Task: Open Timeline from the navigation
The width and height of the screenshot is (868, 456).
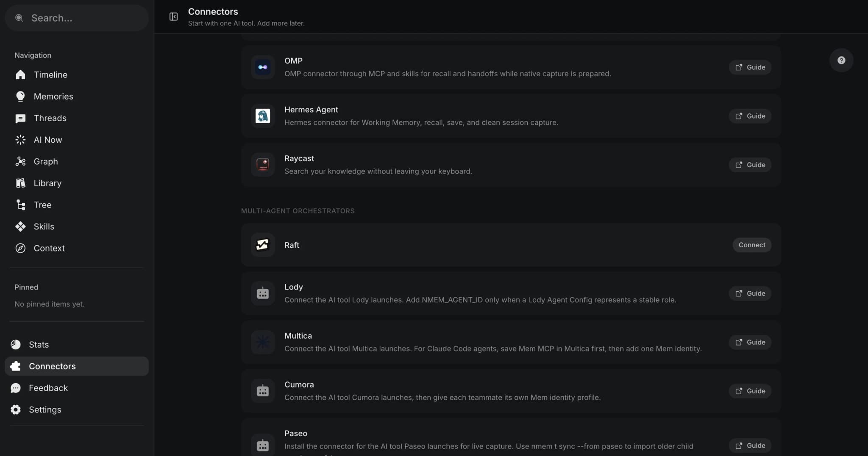Action: [77, 75]
